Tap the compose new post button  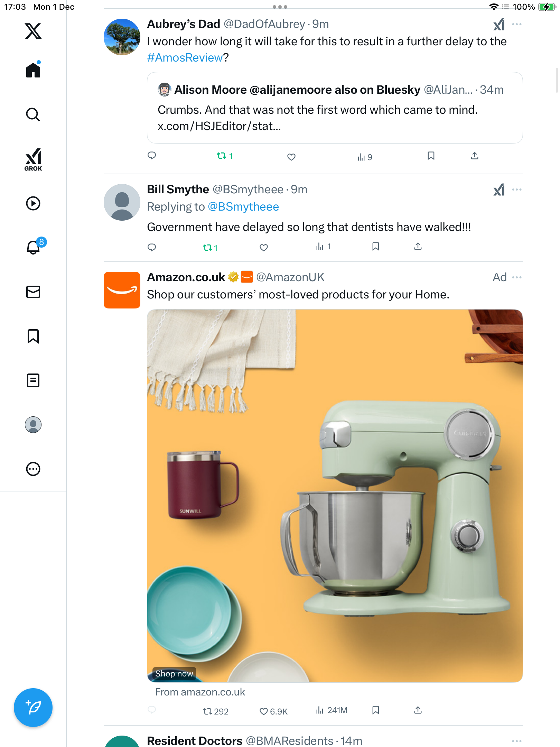pyautogui.click(x=33, y=708)
